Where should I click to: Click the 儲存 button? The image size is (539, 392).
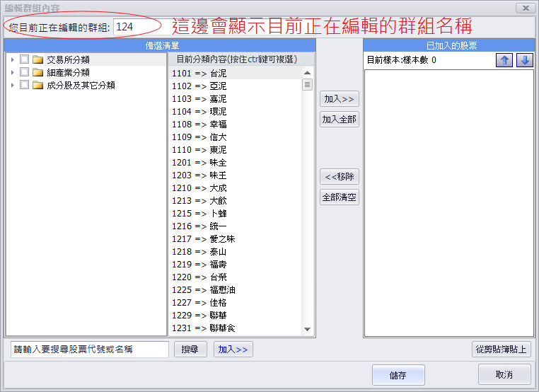pos(398,375)
